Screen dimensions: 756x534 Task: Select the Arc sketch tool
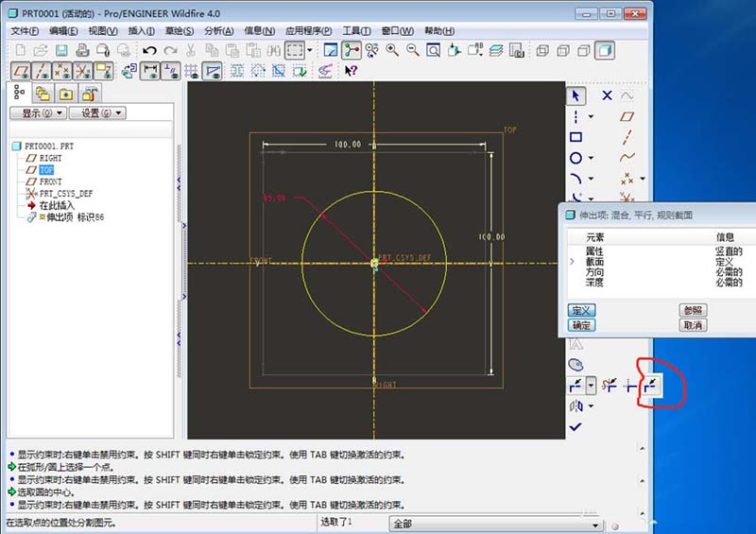click(576, 179)
